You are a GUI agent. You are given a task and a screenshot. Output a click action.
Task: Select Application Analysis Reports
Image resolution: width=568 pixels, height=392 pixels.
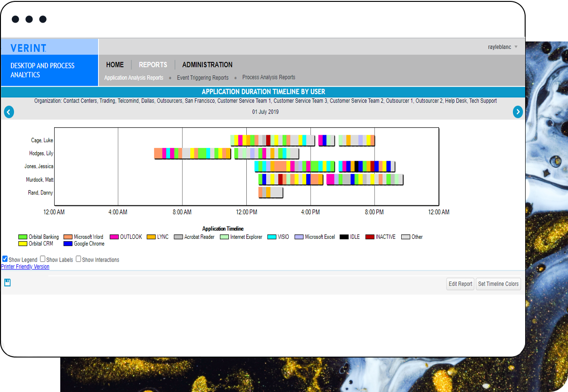[133, 77]
